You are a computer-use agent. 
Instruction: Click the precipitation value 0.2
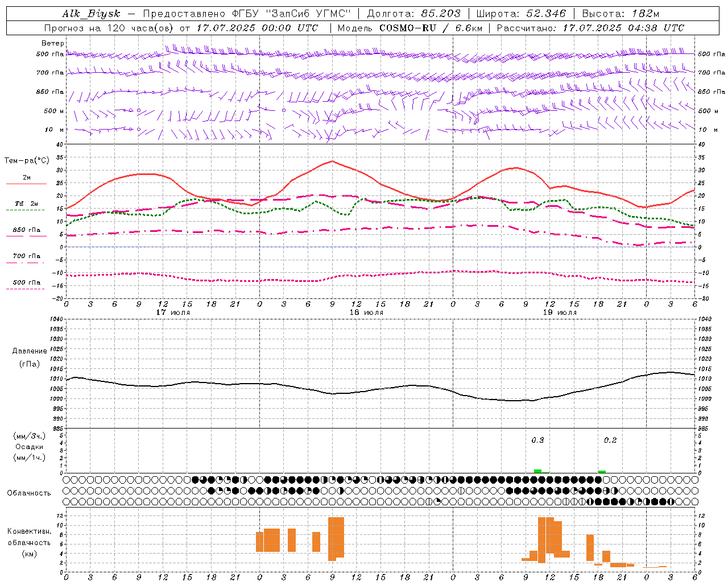coord(610,440)
